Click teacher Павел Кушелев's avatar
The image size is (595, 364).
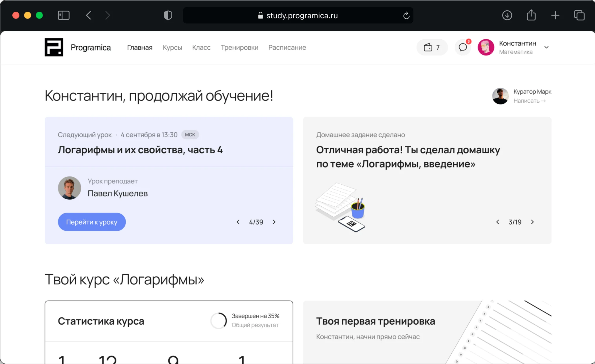point(69,188)
